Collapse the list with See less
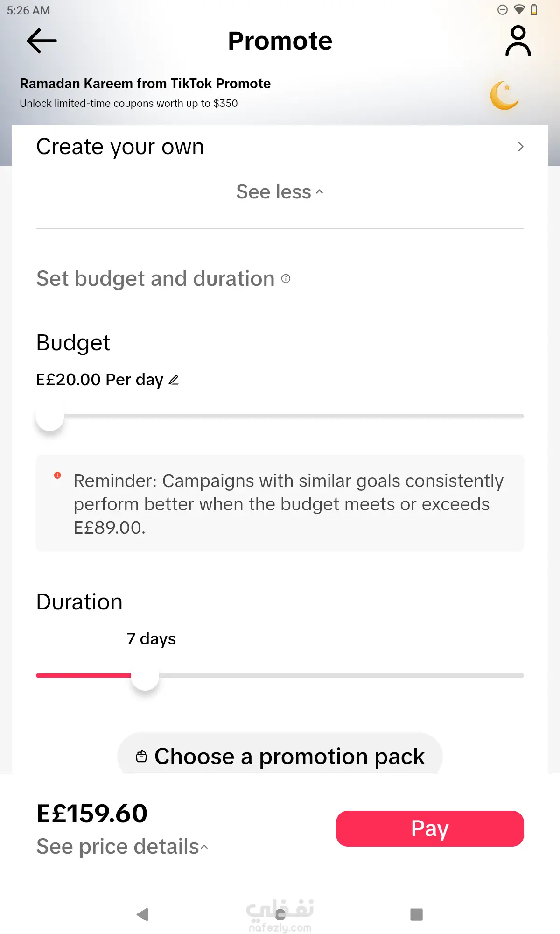Viewport: 560px width, 934px height. coord(280,192)
